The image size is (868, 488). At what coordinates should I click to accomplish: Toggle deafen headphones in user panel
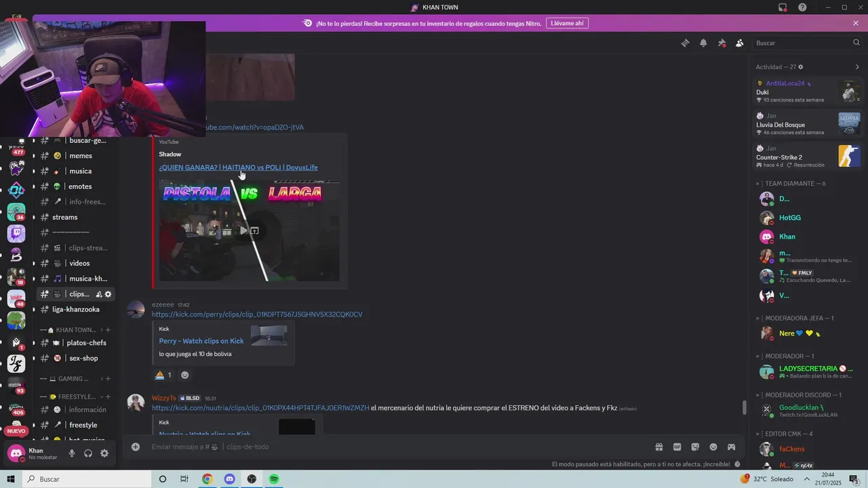coord(88,453)
